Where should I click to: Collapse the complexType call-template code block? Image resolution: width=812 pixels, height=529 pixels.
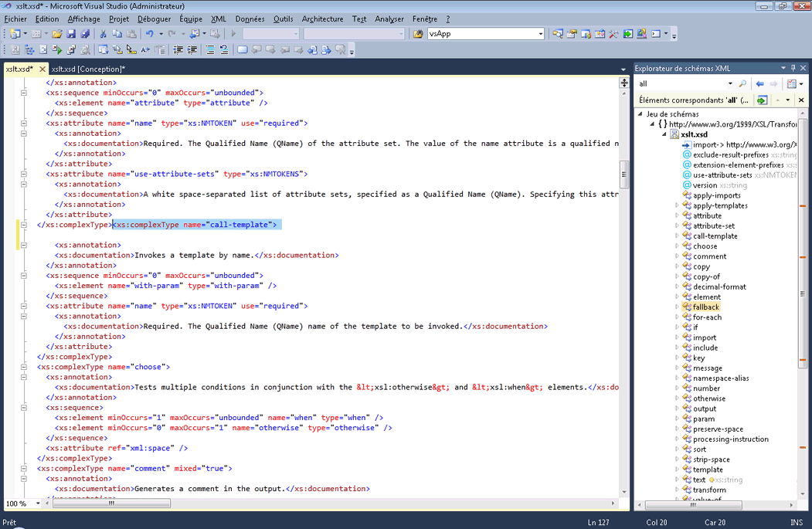(24, 225)
